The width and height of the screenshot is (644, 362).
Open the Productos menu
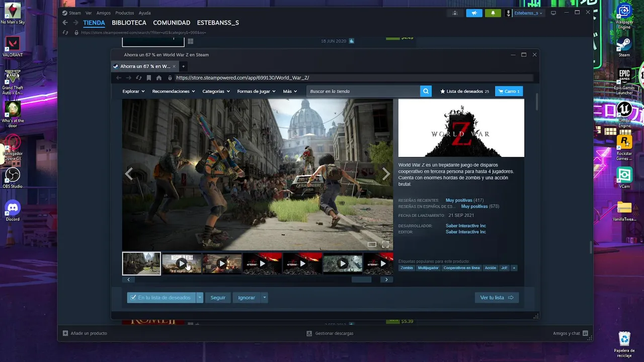point(125,13)
